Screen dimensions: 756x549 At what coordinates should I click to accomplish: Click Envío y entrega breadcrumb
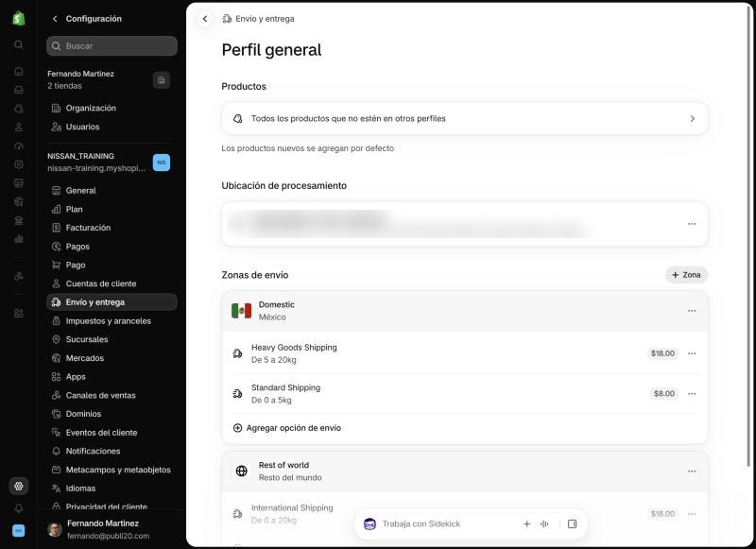tap(265, 19)
